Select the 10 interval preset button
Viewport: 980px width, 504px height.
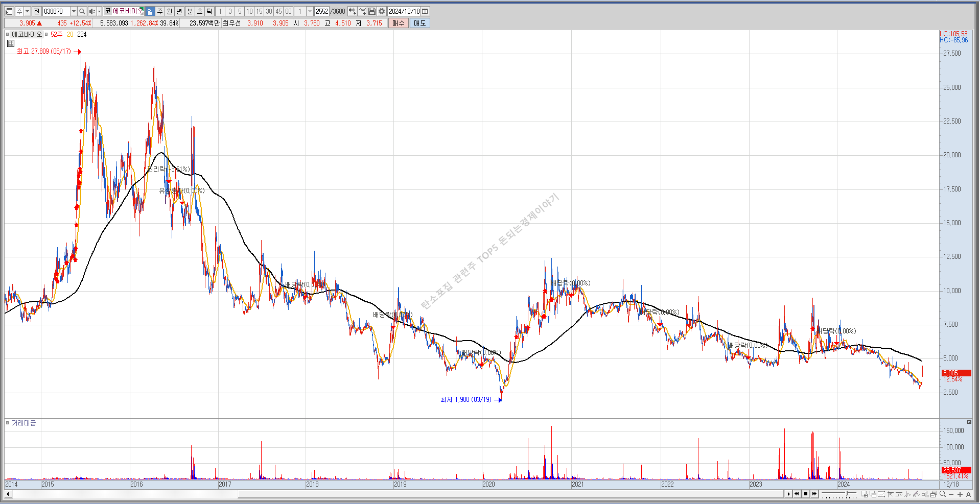249,11
